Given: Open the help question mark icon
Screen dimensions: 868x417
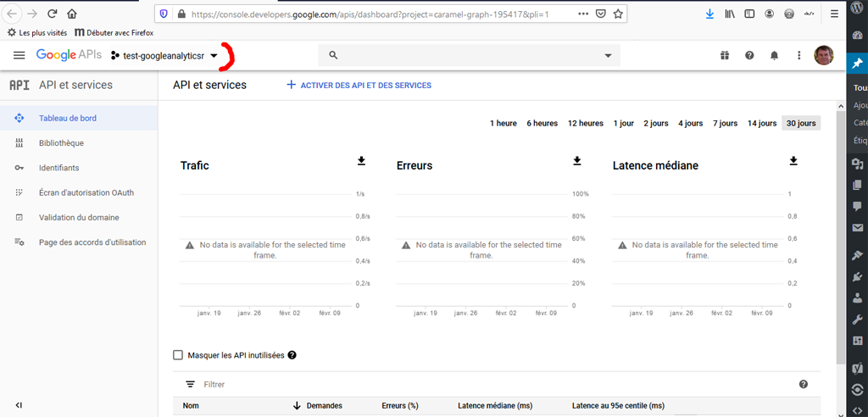Looking at the screenshot, I should click(749, 55).
